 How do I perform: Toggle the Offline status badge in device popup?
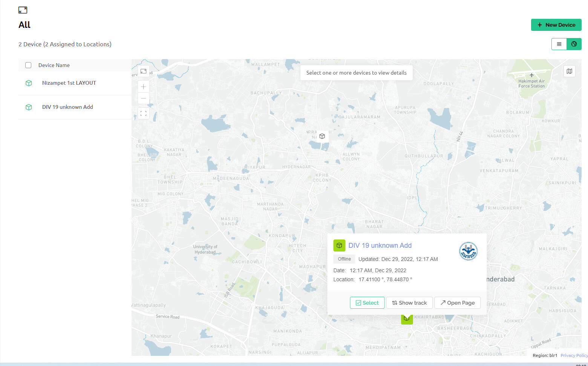pos(344,259)
